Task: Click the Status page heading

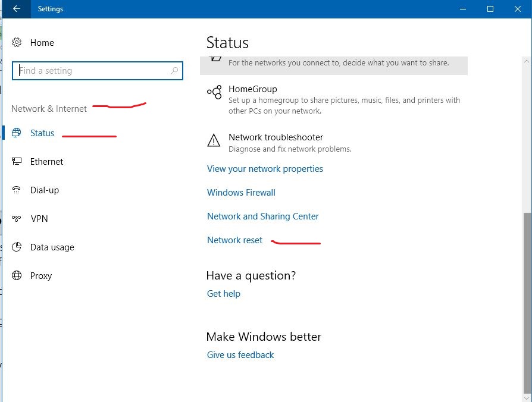Action: (227, 43)
